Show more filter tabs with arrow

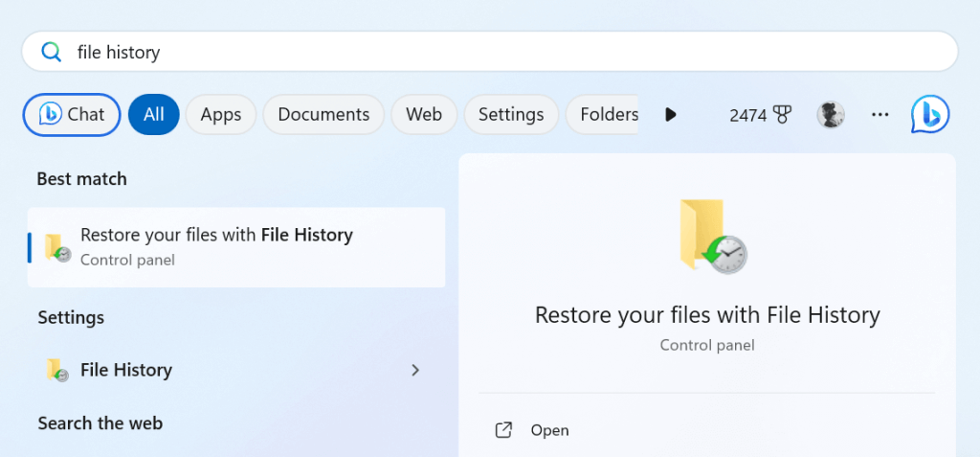pos(671,115)
